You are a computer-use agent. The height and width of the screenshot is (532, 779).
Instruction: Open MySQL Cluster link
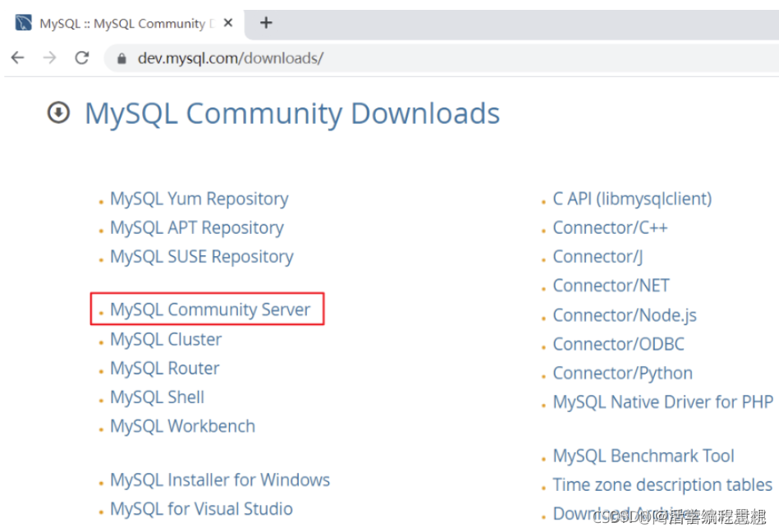coord(166,339)
